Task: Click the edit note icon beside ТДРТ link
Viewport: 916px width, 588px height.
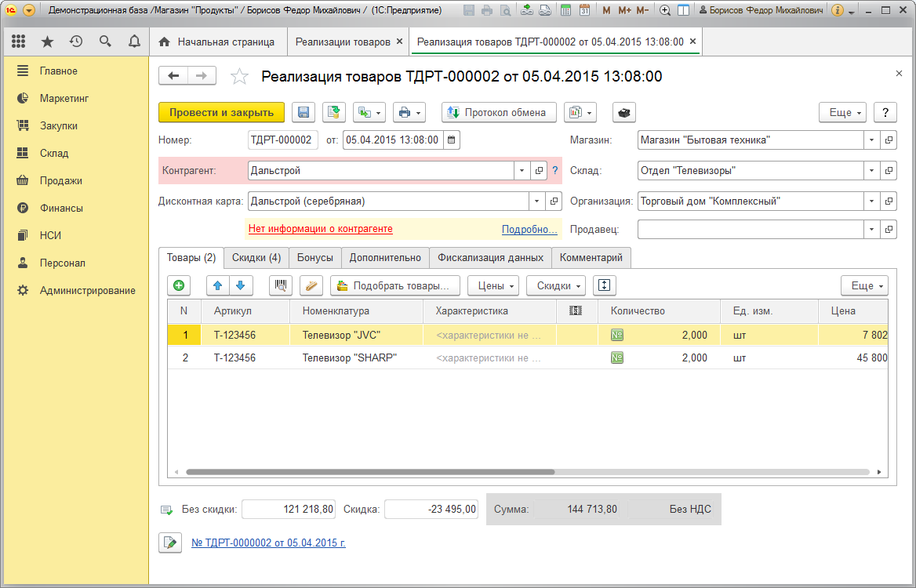Action: [x=170, y=543]
